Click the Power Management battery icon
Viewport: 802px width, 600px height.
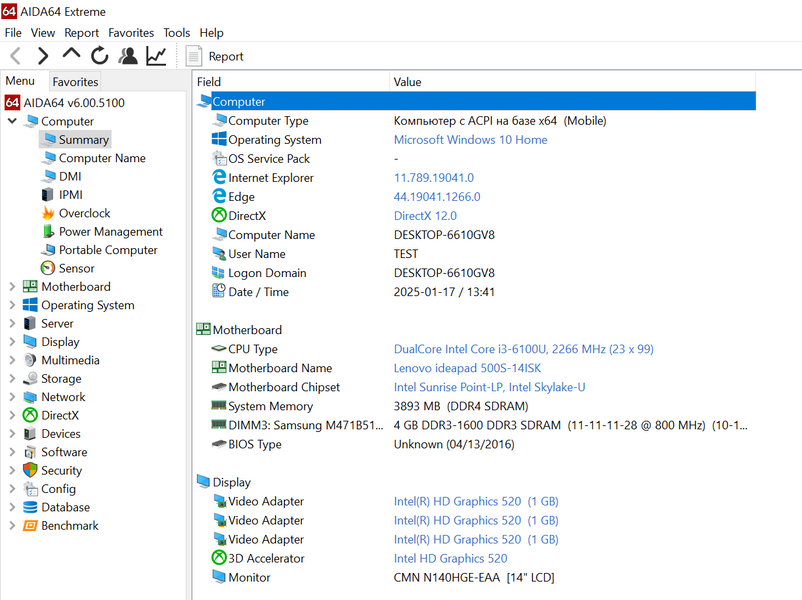coord(48,231)
